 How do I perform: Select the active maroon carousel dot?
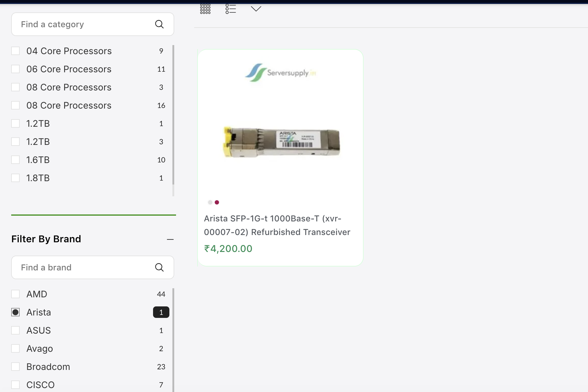[x=217, y=202]
